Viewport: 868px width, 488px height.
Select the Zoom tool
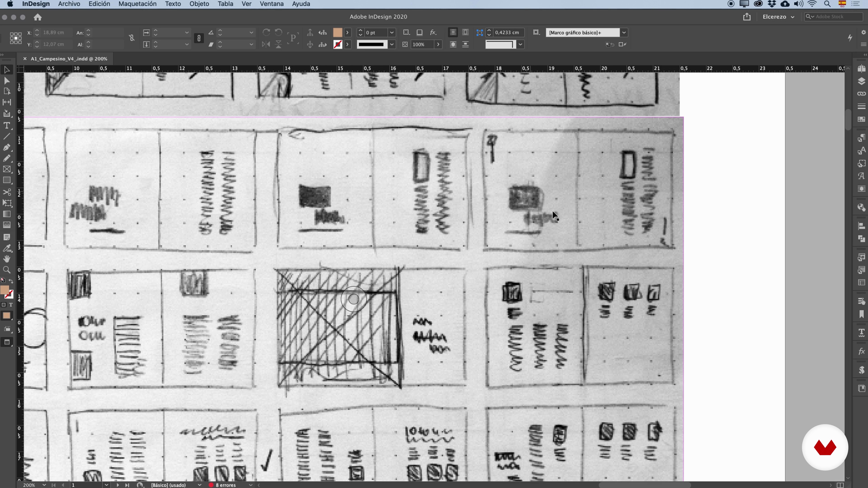[x=7, y=270]
